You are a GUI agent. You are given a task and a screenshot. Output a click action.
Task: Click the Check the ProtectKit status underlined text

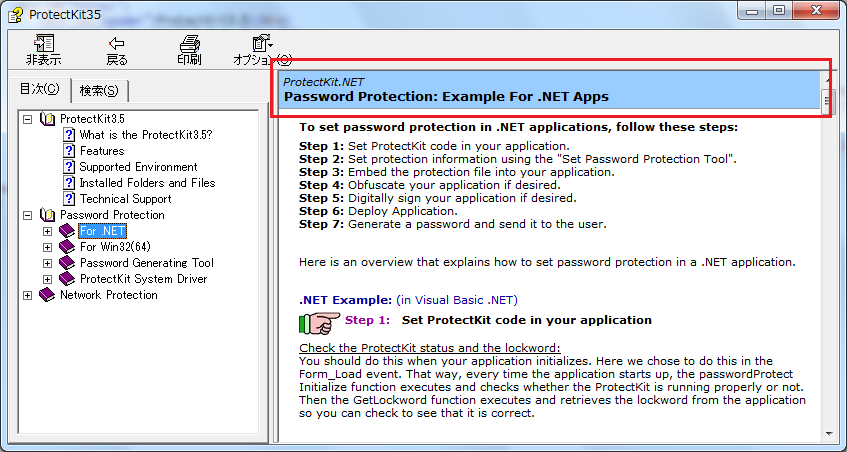coord(430,348)
